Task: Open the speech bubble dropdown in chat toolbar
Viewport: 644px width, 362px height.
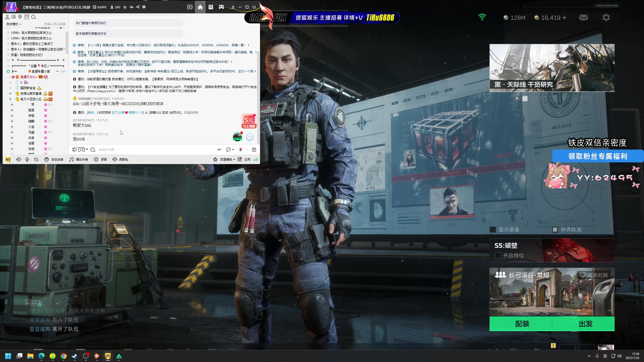Action: click(230, 150)
